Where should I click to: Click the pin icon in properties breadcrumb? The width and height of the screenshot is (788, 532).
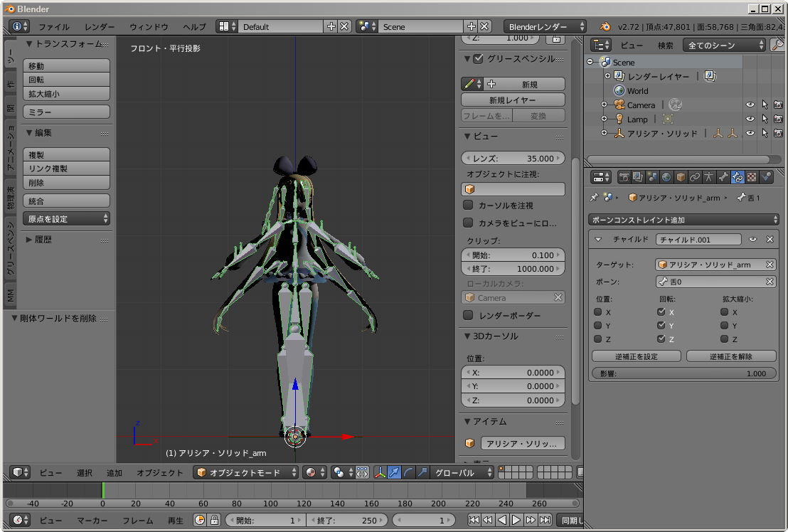pos(594,198)
